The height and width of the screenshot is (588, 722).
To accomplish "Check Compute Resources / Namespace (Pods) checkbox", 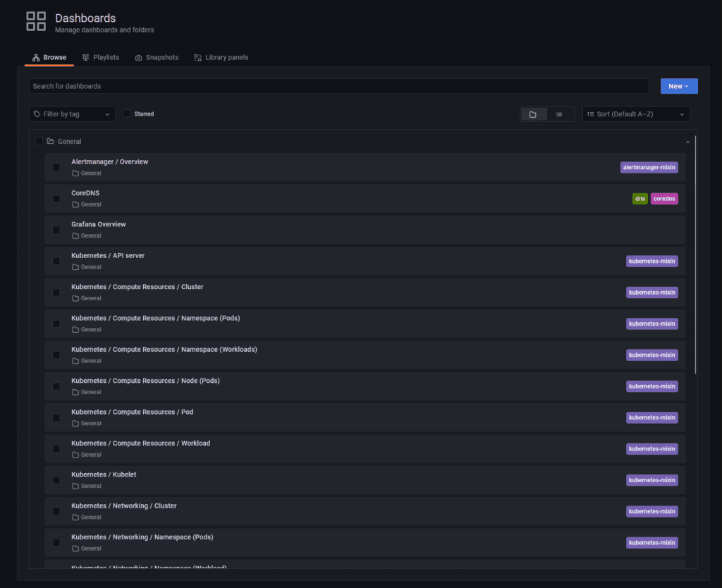I will click(56, 324).
